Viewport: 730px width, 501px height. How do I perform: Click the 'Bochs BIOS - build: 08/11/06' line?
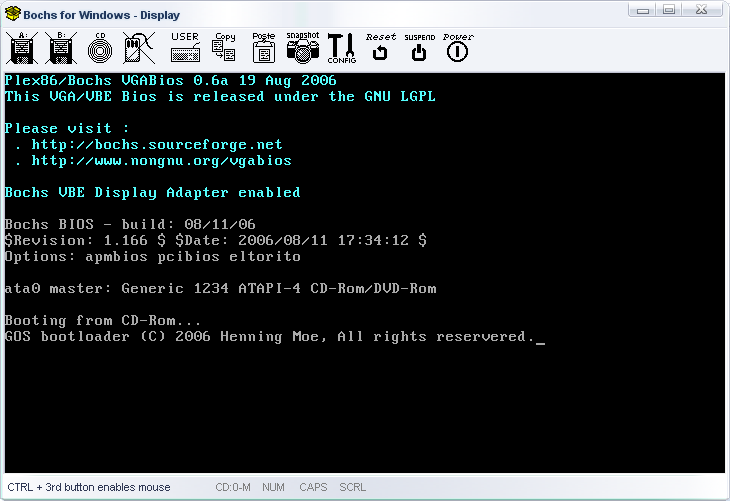point(130,224)
